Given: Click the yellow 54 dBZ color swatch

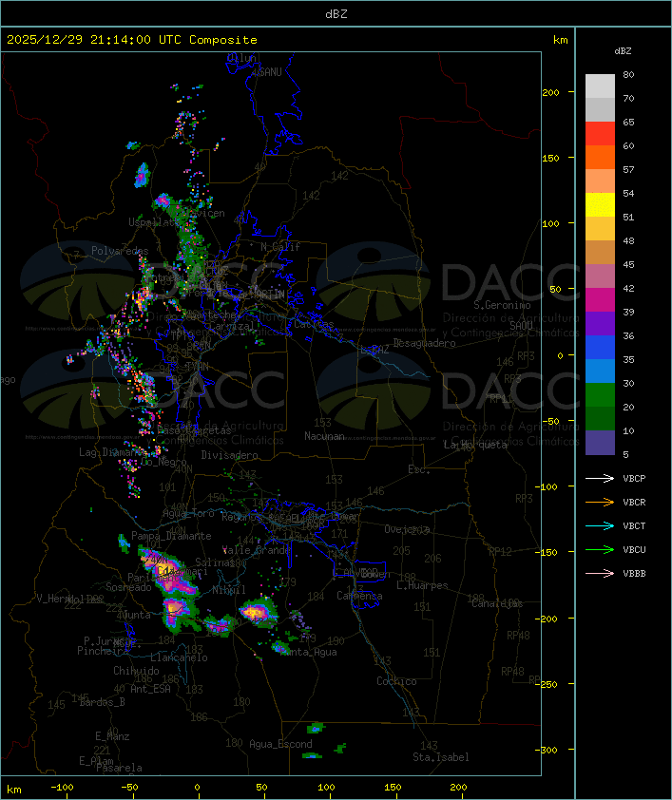Looking at the screenshot, I should tap(600, 204).
